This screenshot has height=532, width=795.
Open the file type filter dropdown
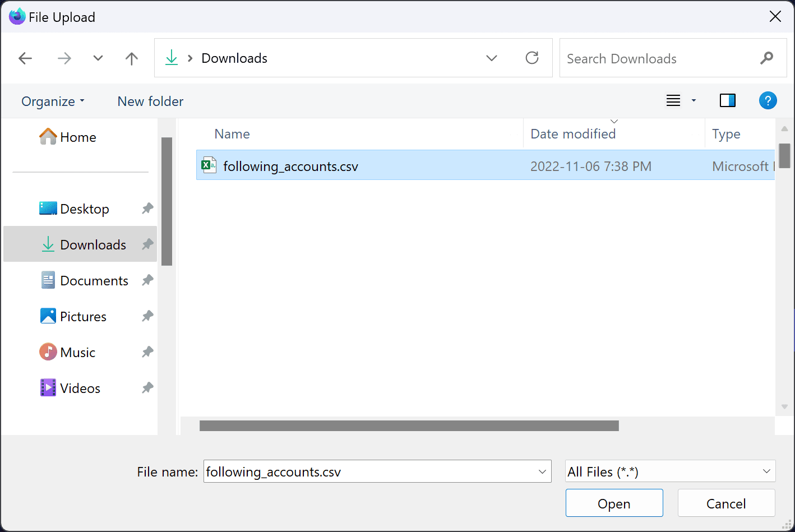(766, 471)
